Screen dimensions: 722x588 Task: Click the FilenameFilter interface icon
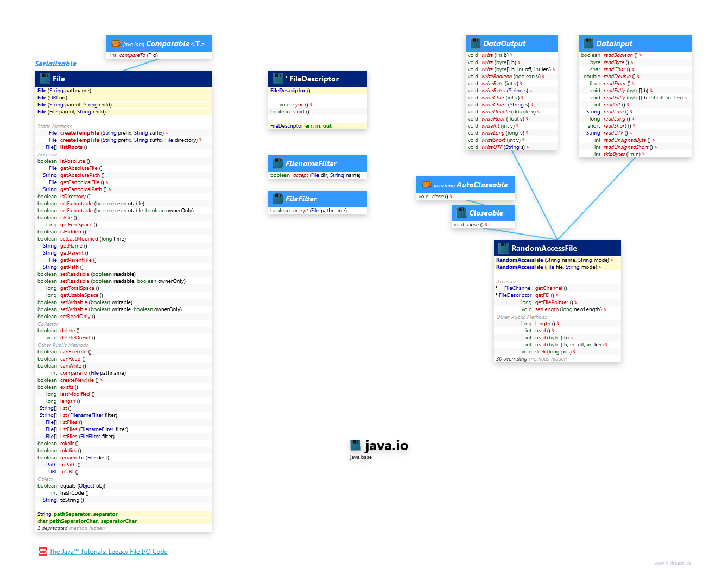coord(277,163)
